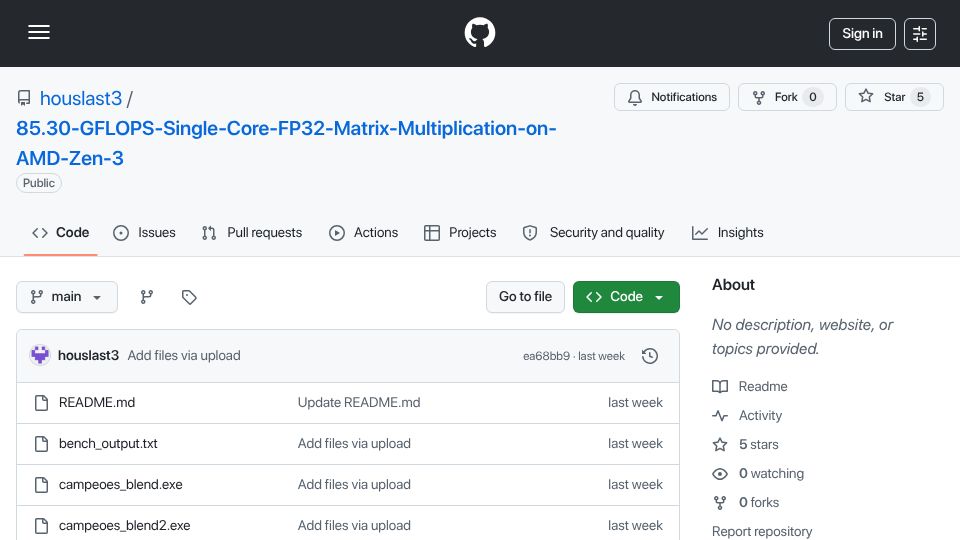960x540 pixels.
Task: Click the Notifications bell button
Action: click(x=672, y=97)
